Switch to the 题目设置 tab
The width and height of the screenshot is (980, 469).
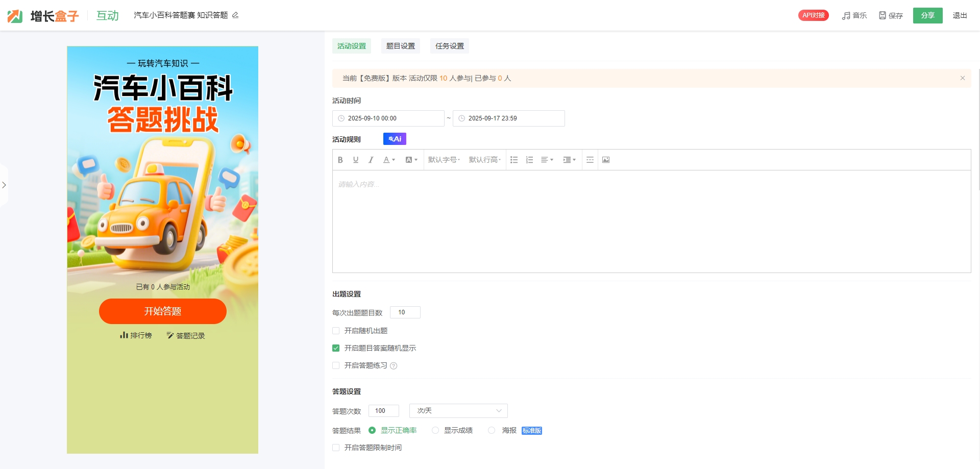(x=401, y=46)
